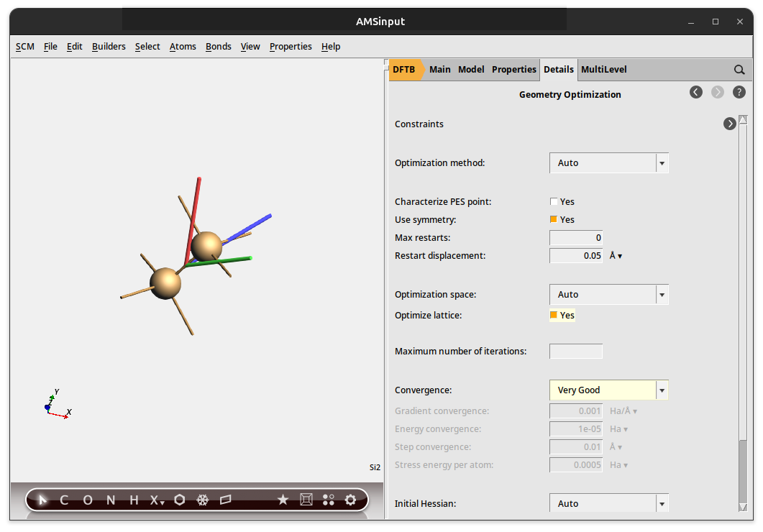Viewport: 763px width, 532px height.
Task: Click the star presets icon
Action: point(283,500)
